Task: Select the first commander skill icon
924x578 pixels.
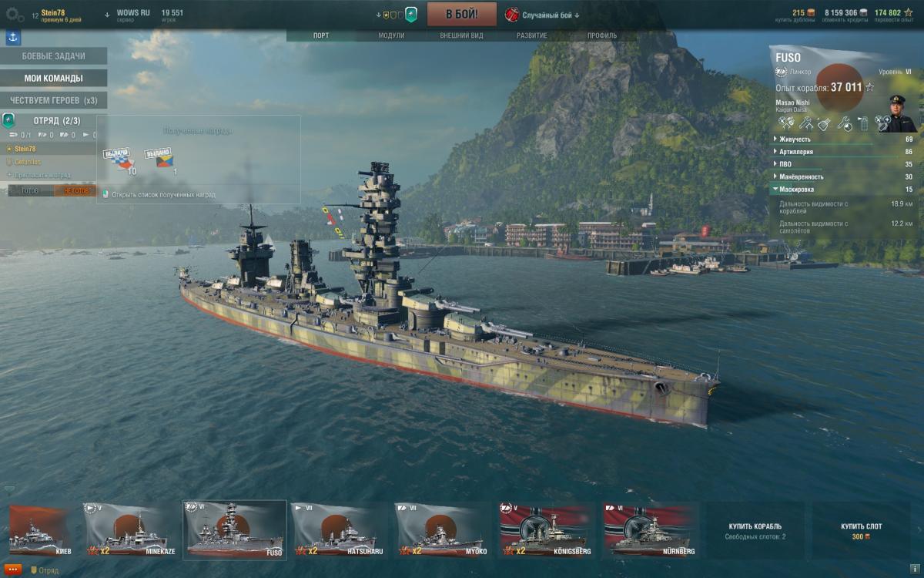Action: (x=785, y=123)
